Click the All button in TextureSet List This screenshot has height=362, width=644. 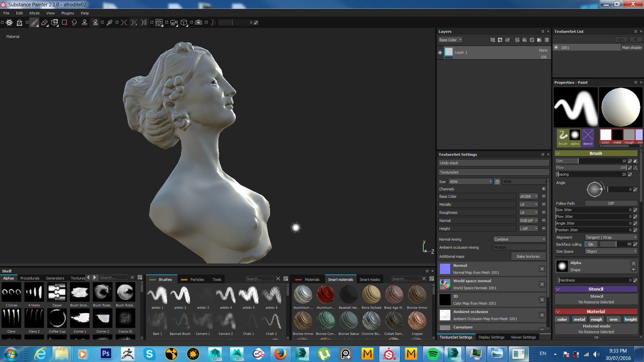636,39
